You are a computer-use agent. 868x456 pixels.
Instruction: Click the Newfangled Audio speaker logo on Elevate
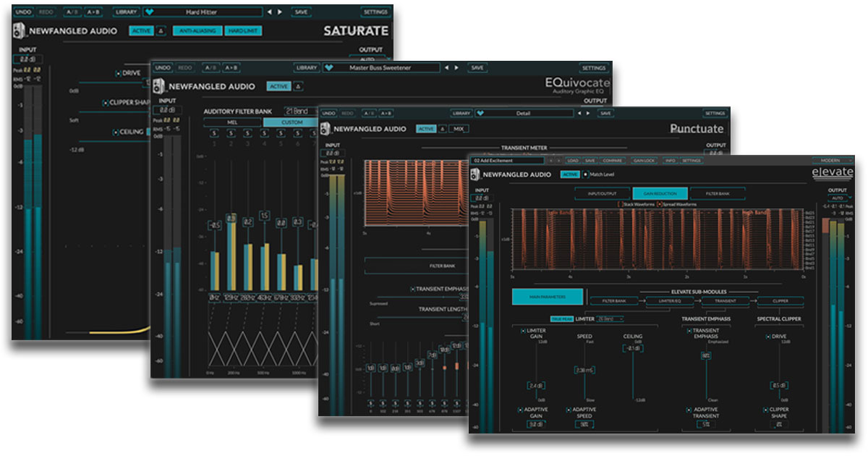click(x=477, y=174)
